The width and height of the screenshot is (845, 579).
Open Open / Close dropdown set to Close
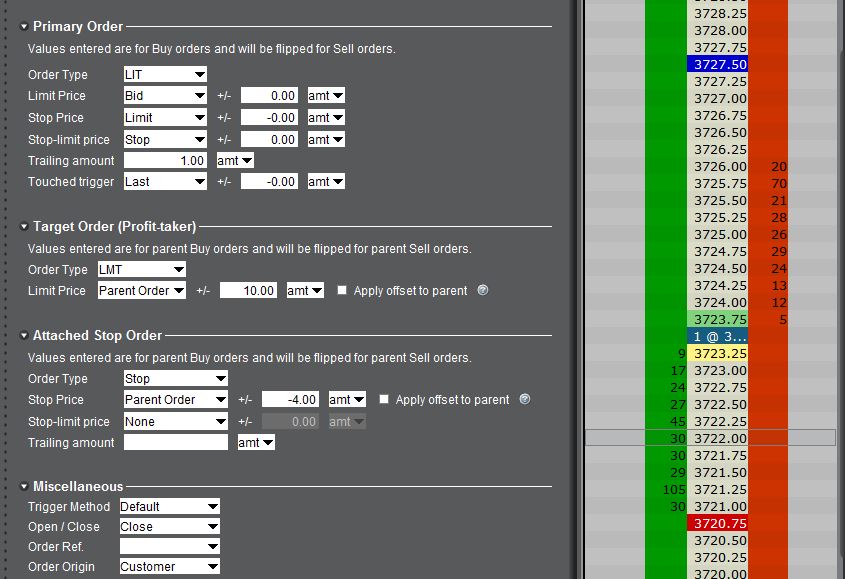pyautogui.click(x=170, y=526)
